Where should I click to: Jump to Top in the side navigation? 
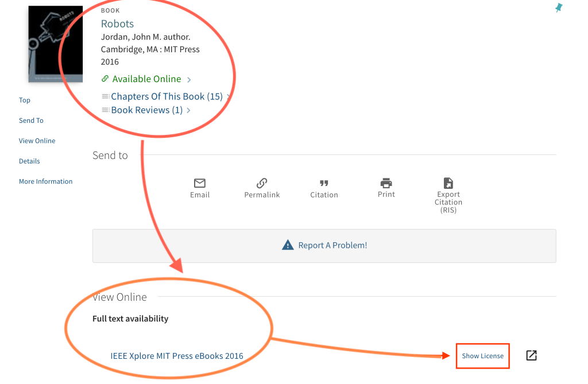(24, 100)
